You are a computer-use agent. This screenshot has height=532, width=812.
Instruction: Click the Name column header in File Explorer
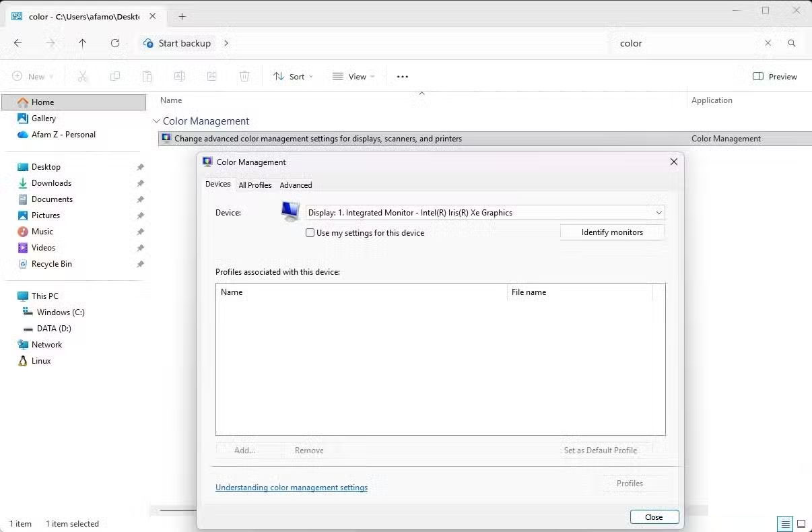pos(171,100)
